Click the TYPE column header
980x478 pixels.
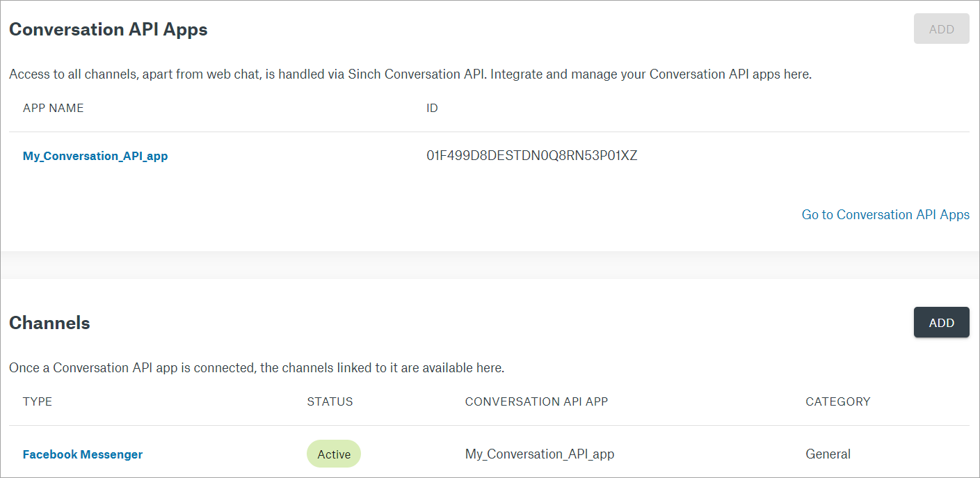pyautogui.click(x=37, y=401)
